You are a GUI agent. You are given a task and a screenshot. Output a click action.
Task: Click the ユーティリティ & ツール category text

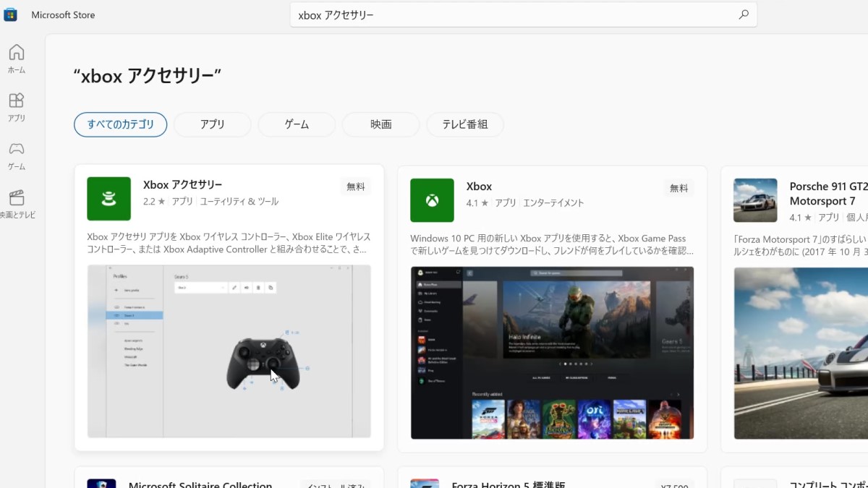click(239, 202)
